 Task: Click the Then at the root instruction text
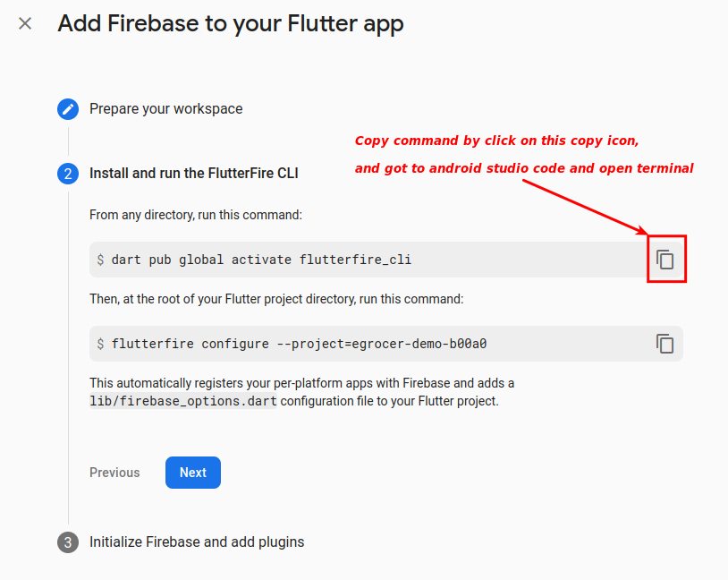276,299
